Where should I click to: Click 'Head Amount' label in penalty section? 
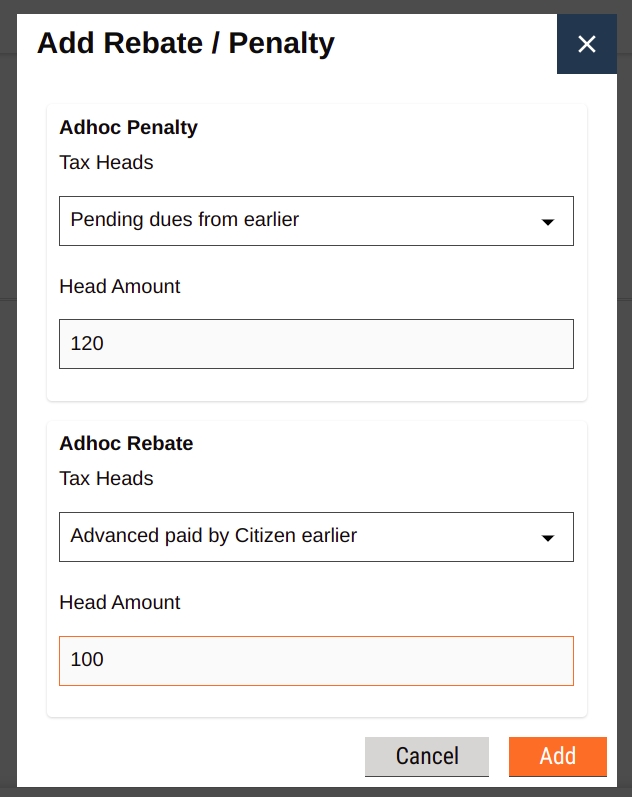click(120, 286)
